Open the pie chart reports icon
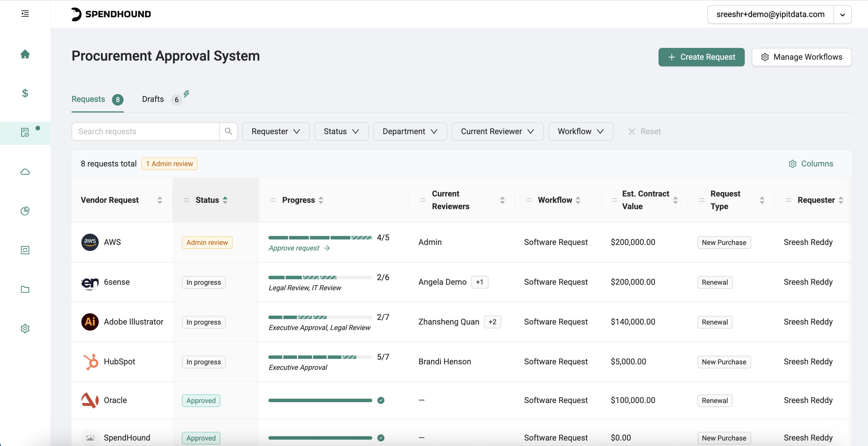Image resolution: width=868 pixels, height=446 pixels. click(25, 211)
